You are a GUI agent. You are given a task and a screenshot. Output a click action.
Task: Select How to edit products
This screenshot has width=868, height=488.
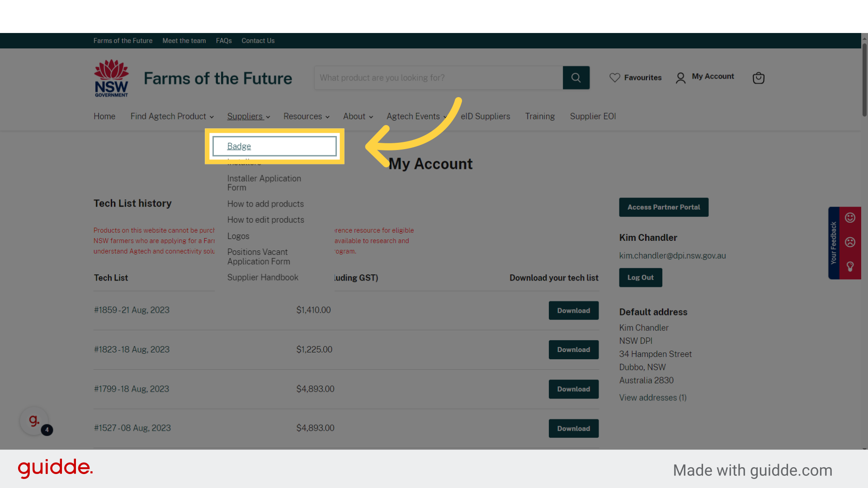click(x=265, y=220)
